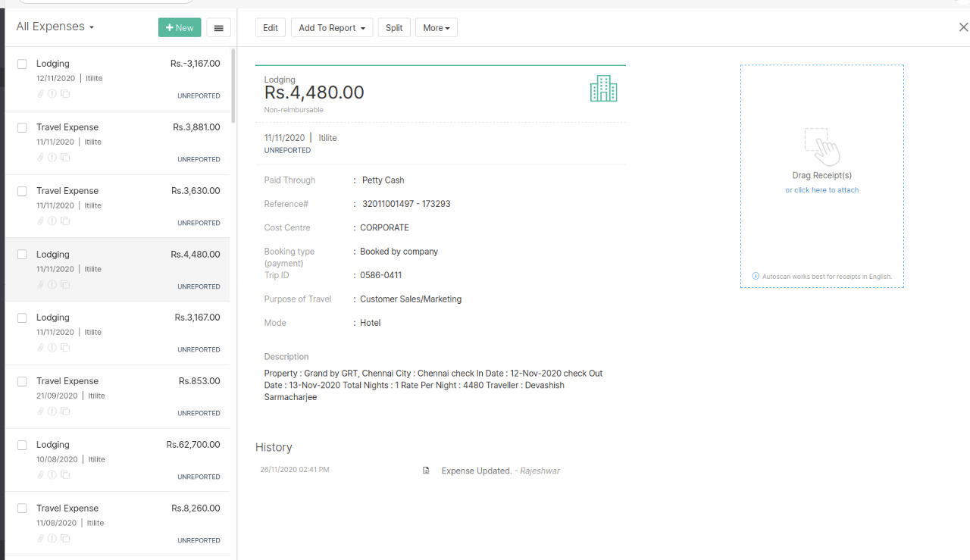Screen dimensions: 970x560
Task: Select the Rs.853.00 Travel Expense checkbox
Action: tap(22, 381)
